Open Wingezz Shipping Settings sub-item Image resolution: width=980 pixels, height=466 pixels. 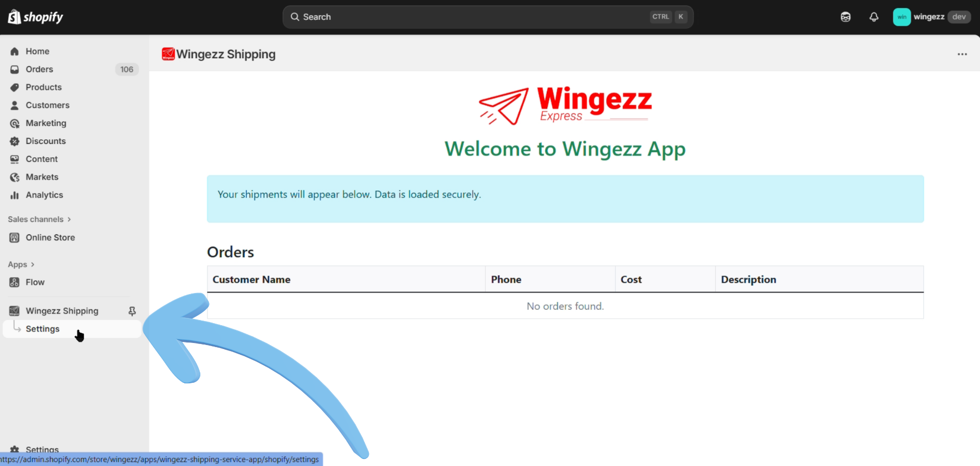43,329
